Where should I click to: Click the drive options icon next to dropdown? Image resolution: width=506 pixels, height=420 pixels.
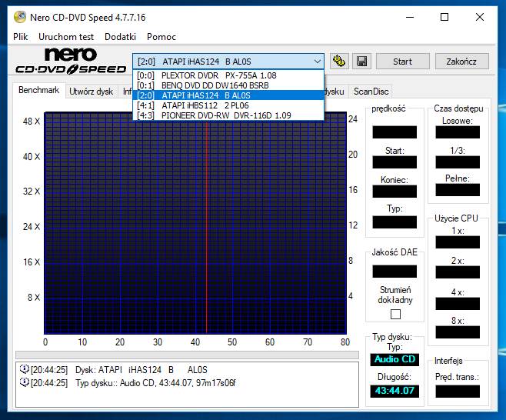tap(339, 61)
